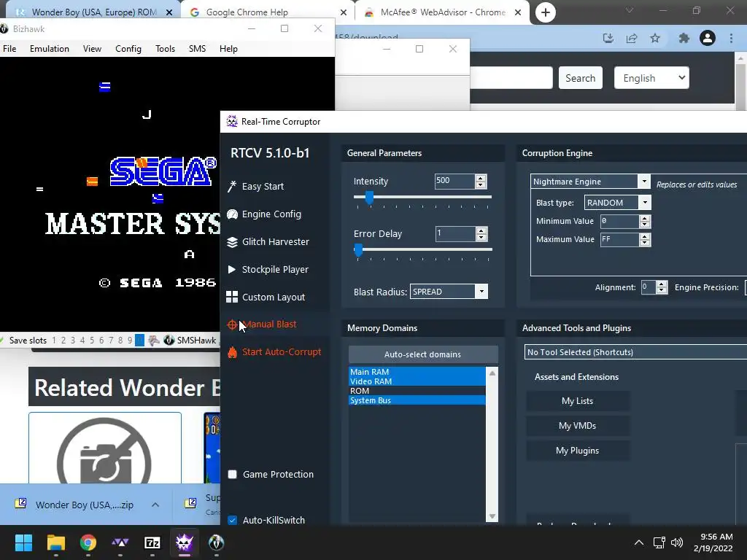Click Error Delay slider handle
The height and width of the screenshot is (560, 747).
point(358,250)
